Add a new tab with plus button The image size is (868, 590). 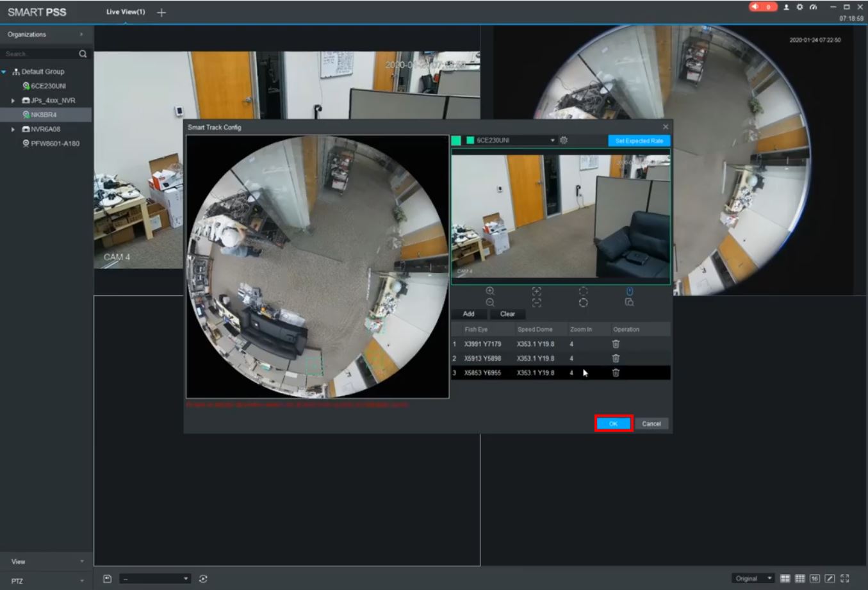tap(161, 12)
